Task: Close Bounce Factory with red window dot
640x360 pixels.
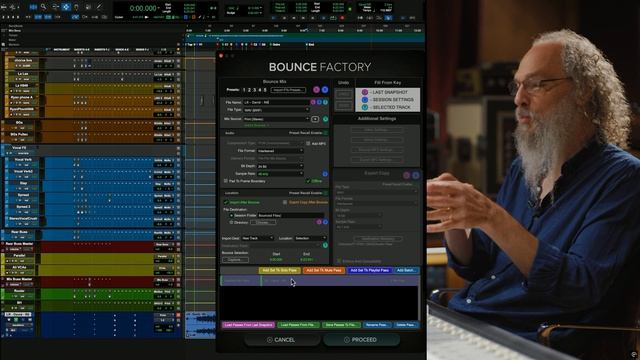Action: click(221, 56)
